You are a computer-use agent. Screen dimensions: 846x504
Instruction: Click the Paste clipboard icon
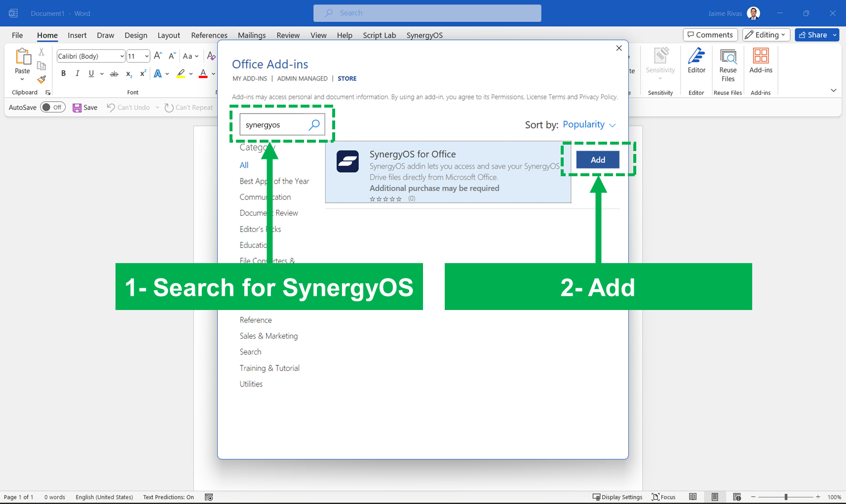(x=22, y=56)
